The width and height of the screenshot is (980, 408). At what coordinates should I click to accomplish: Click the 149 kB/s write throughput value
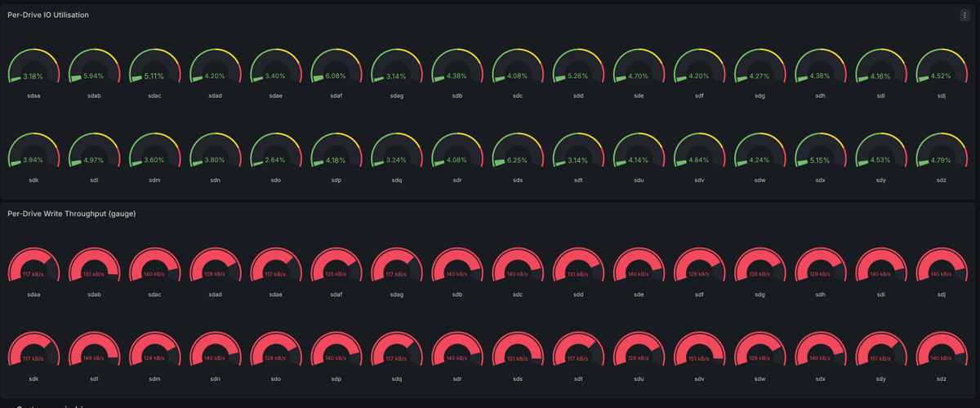[x=94, y=358]
